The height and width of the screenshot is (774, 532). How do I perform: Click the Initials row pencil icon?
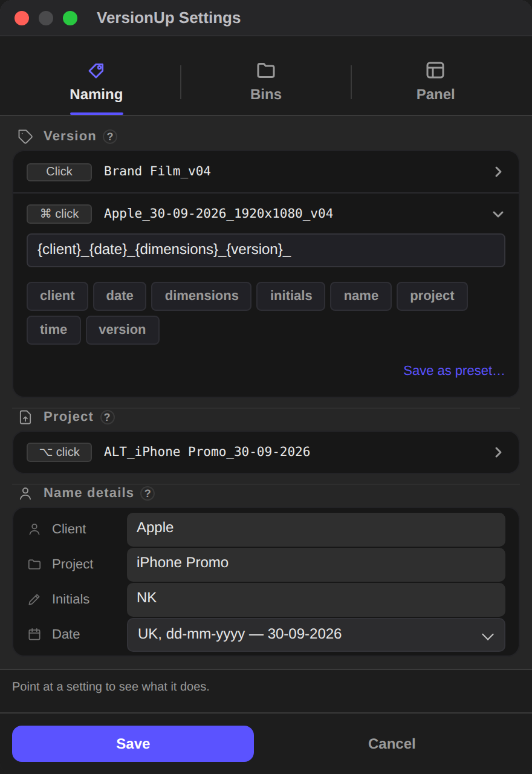(34, 599)
